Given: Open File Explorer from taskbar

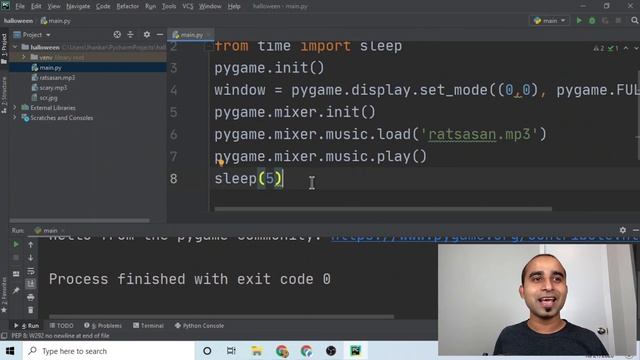Looking at the screenshot, I should (257, 351).
